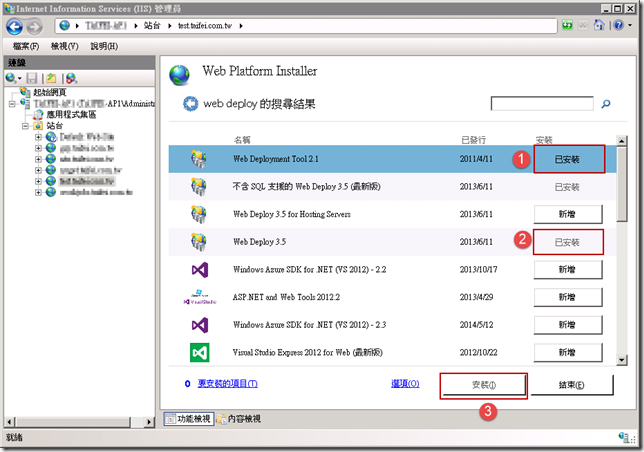The height and width of the screenshot is (452, 644).
Task: Open the 檔案(F) menu
Action: pyautogui.click(x=26, y=46)
